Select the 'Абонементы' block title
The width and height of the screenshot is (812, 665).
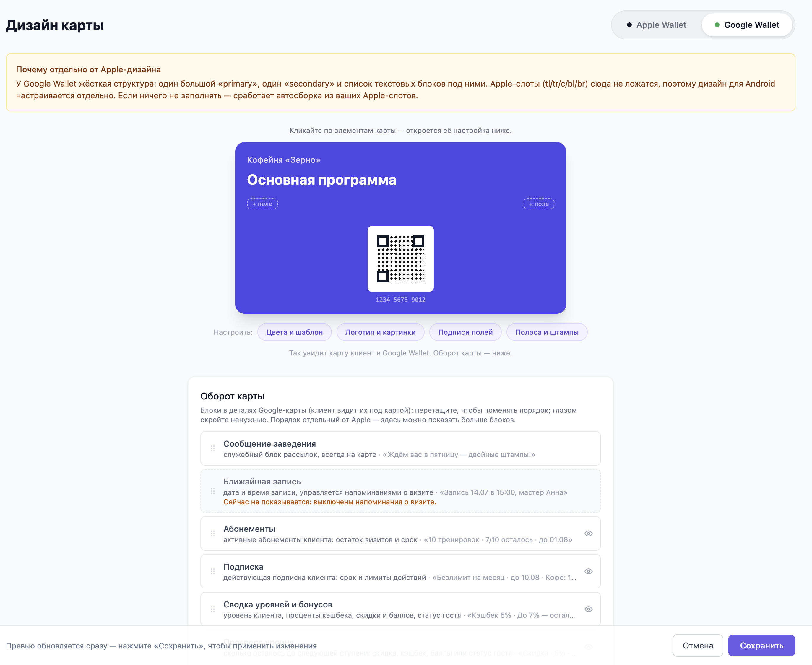click(x=249, y=529)
